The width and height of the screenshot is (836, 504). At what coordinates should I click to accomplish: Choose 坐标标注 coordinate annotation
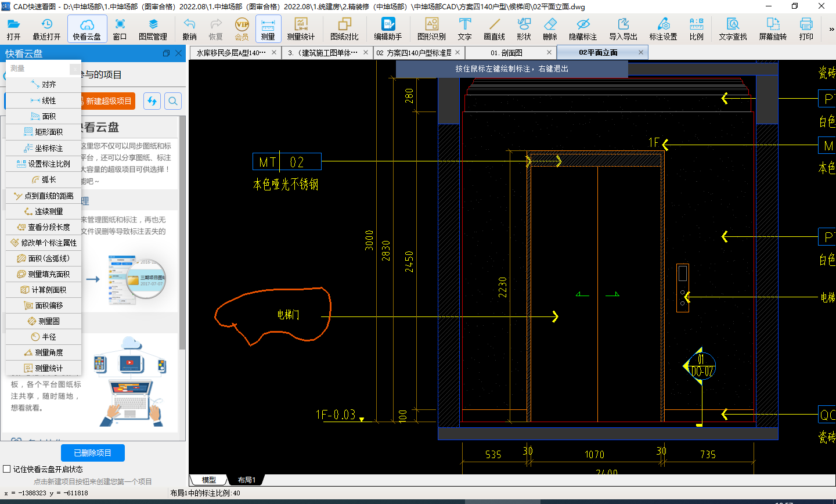tap(44, 148)
